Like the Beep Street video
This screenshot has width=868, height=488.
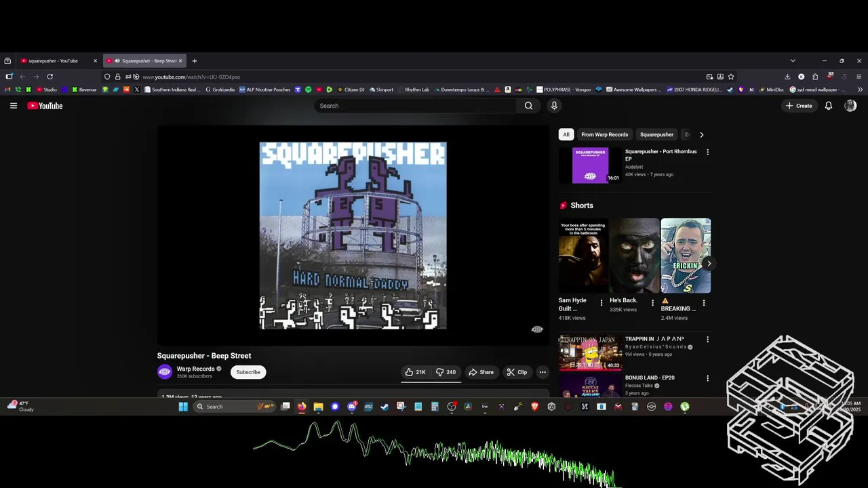[x=415, y=372]
